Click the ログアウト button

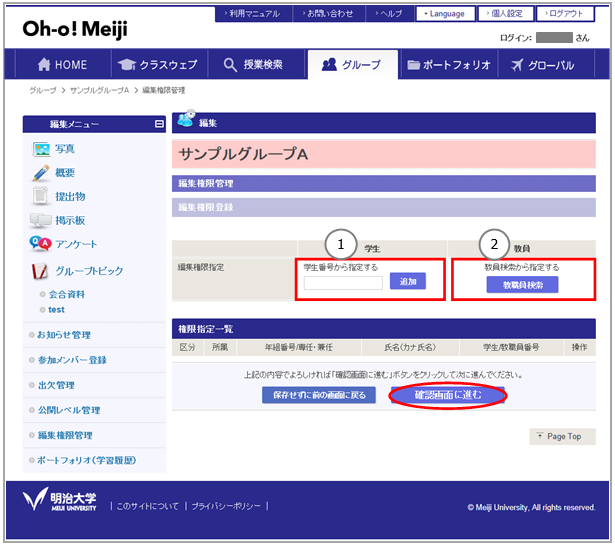click(x=565, y=14)
